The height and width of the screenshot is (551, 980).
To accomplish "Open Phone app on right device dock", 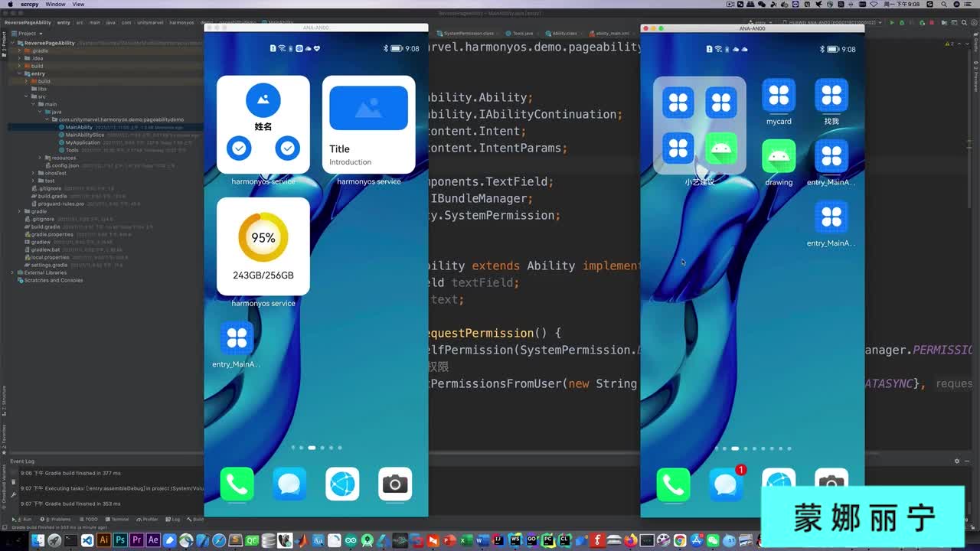I will [x=673, y=485].
